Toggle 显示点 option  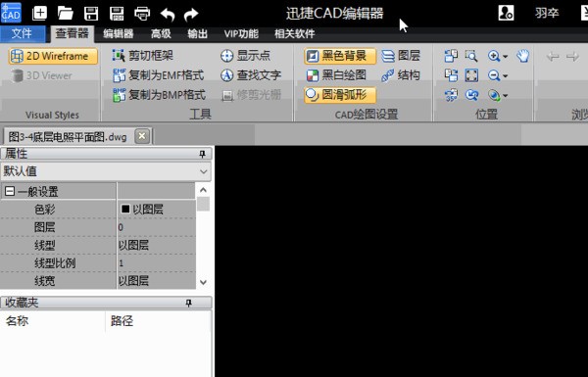click(x=246, y=56)
